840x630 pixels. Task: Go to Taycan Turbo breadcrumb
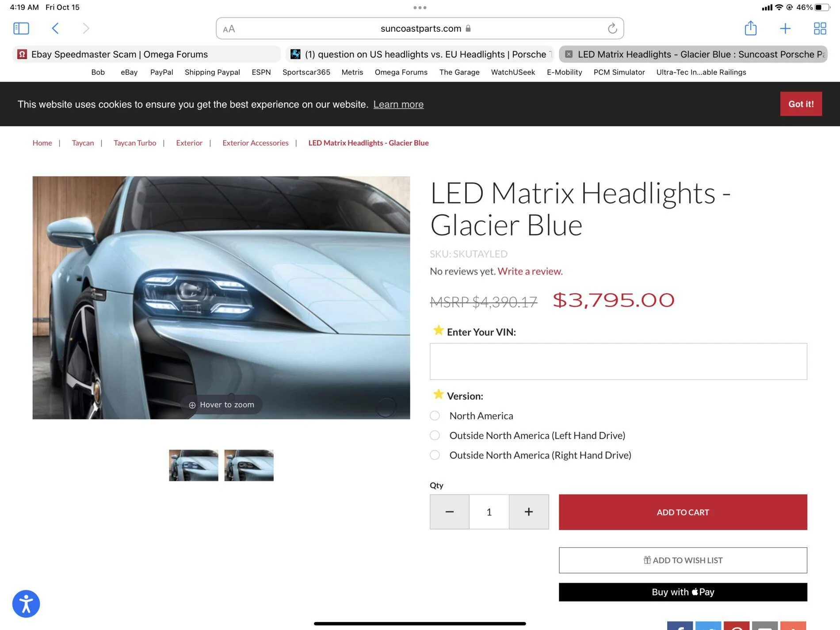(x=135, y=143)
